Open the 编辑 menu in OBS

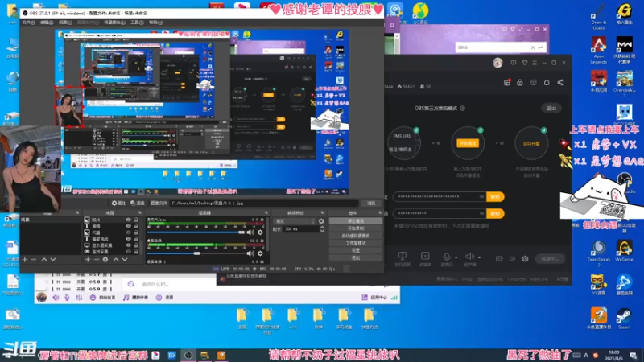[47, 23]
